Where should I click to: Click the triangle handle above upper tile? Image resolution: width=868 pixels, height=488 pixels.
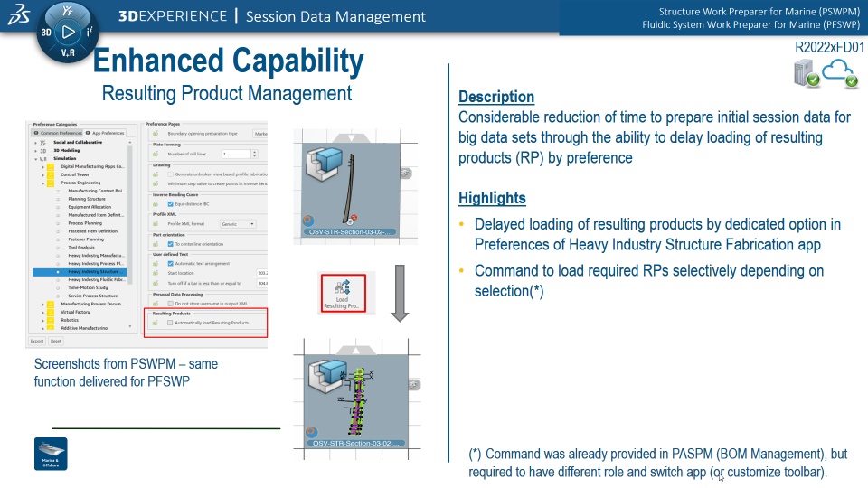(352, 137)
